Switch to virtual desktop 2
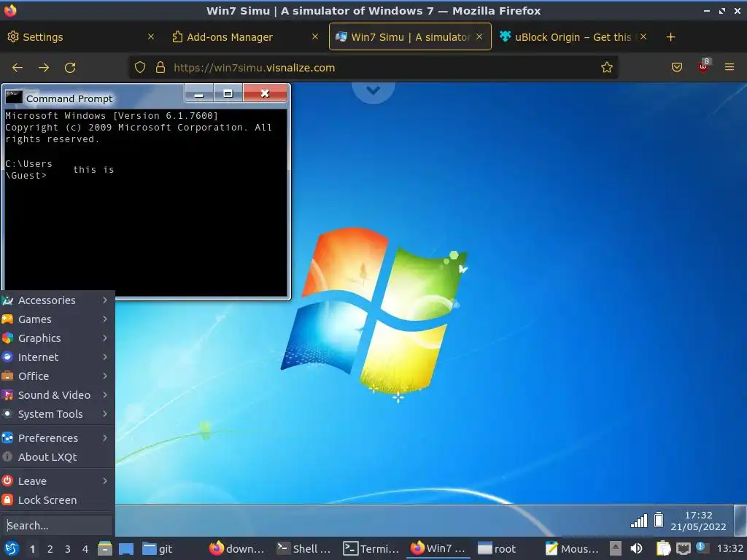The height and width of the screenshot is (560, 747). click(x=50, y=549)
